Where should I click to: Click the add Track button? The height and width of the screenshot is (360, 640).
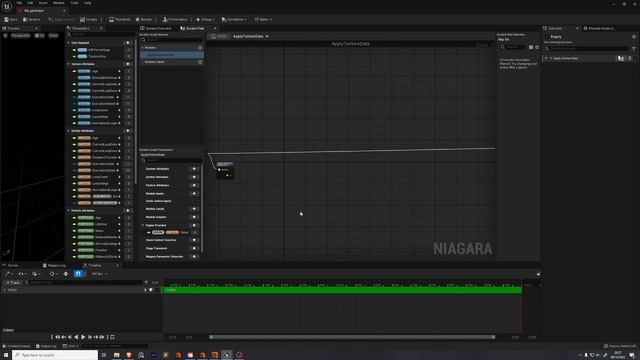(x=13, y=282)
